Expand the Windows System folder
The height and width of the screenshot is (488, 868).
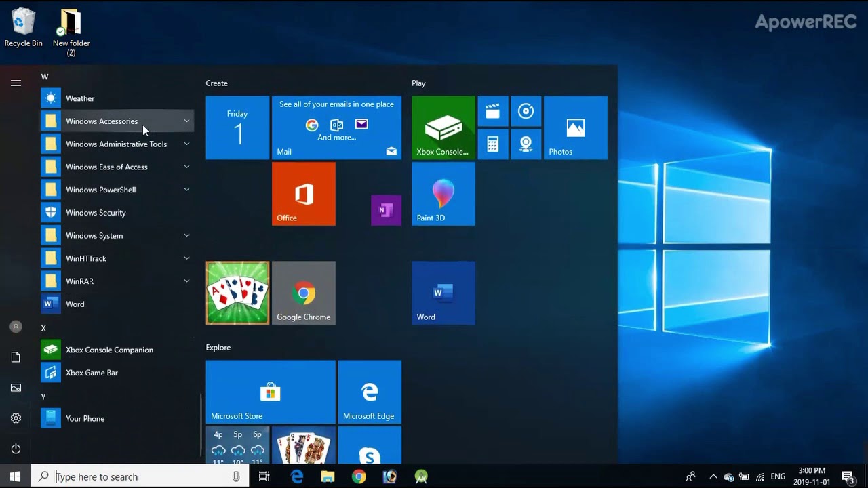click(x=117, y=235)
